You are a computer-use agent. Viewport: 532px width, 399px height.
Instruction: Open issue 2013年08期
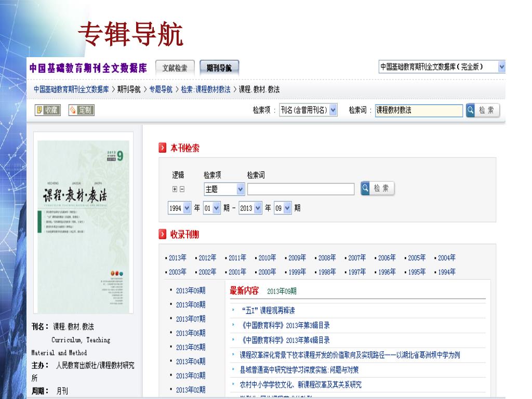coord(190,305)
